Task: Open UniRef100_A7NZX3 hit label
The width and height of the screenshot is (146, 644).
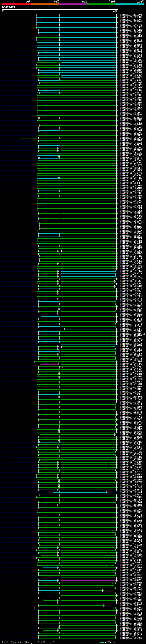Action: coord(131,80)
